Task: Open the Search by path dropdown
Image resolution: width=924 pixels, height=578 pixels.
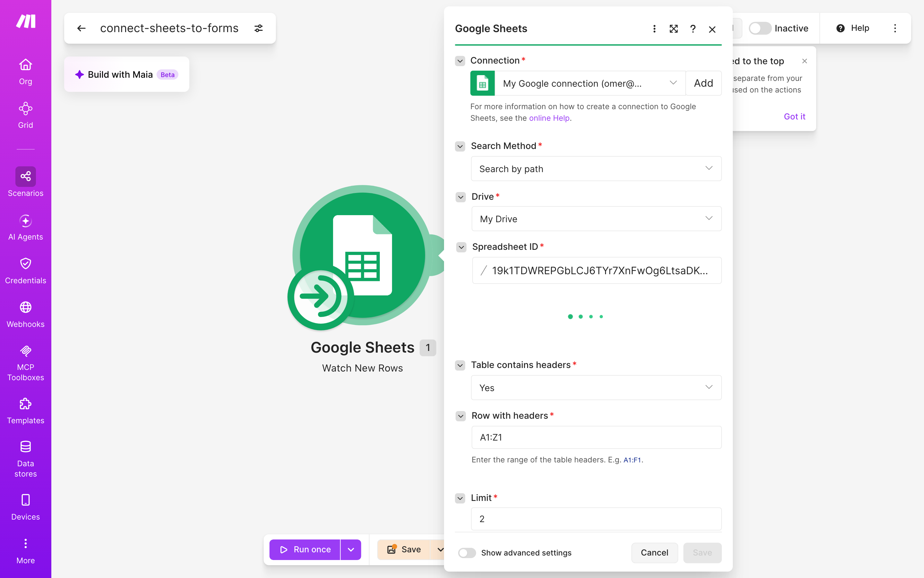Action: point(596,169)
